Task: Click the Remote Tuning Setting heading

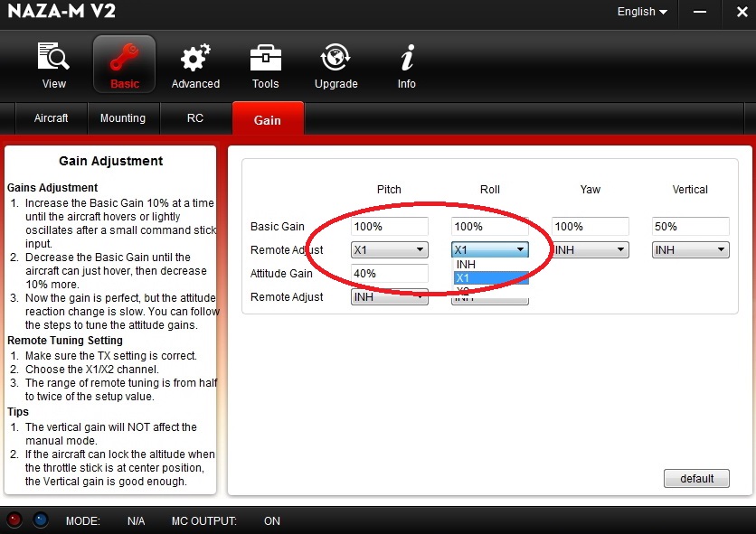Action: (x=65, y=341)
